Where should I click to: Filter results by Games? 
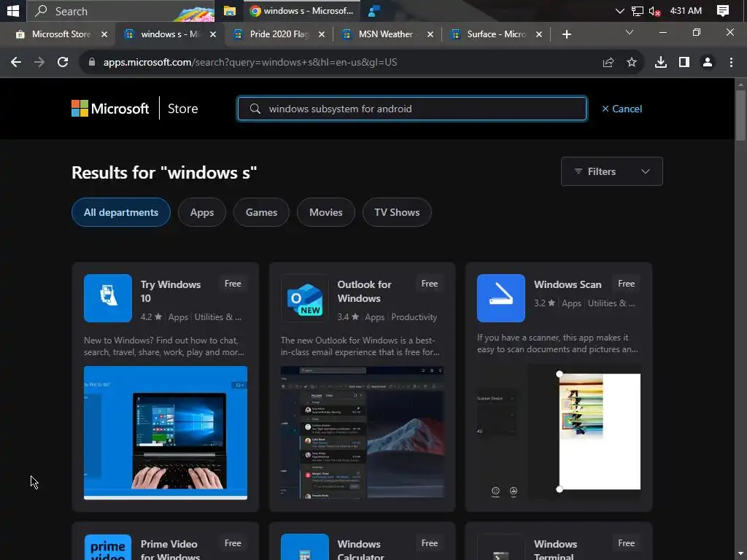point(262,212)
